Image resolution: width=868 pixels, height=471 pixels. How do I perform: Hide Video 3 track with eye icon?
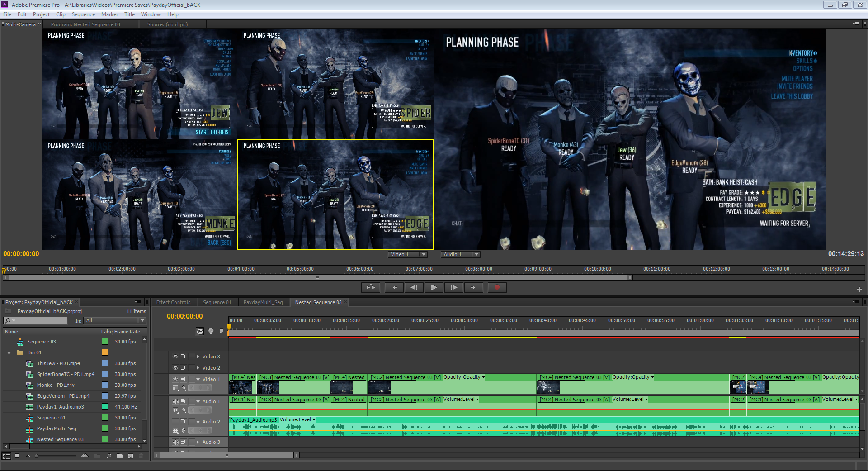[175, 357]
